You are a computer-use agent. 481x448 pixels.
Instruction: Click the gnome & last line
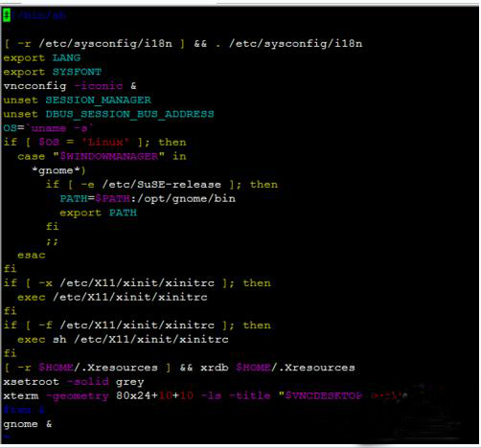(x=28, y=424)
